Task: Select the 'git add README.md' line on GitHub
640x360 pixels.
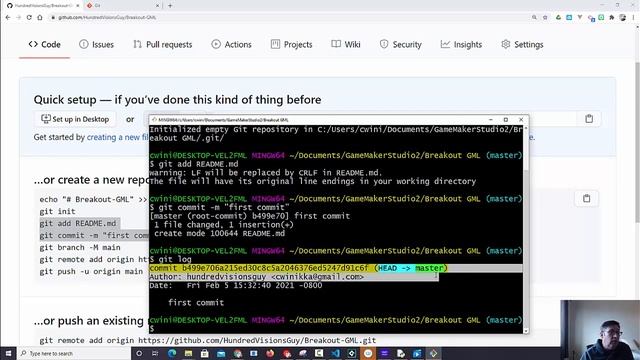Action: (x=78, y=223)
